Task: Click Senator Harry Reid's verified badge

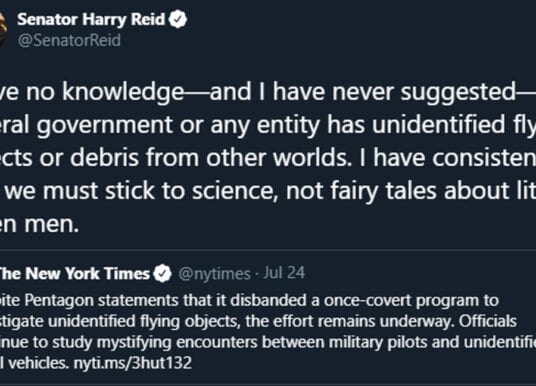Action: point(178,19)
